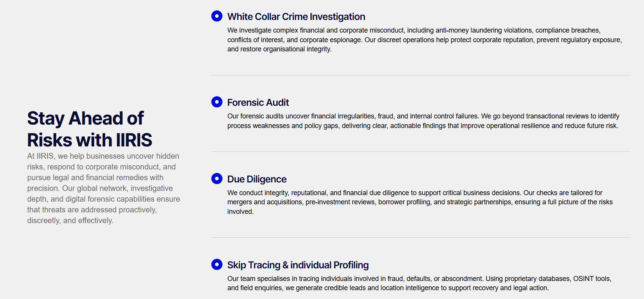
Task: Open Skip Tracing & individual Profiling title
Action: click(298, 265)
